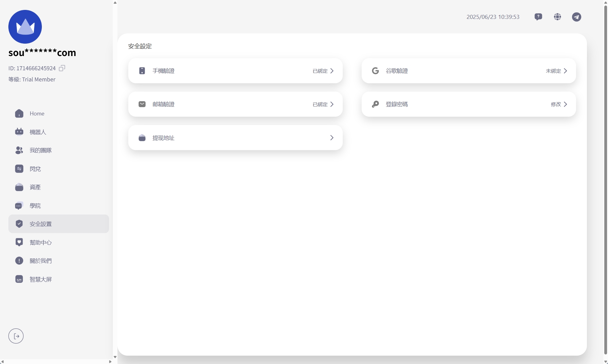This screenshot has width=608, height=364.
Task: Copy the user ID with the copy icon
Action: [x=62, y=68]
